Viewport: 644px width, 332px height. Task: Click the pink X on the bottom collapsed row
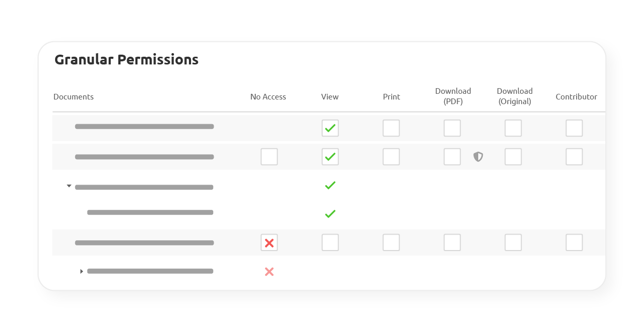pos(269,272)
